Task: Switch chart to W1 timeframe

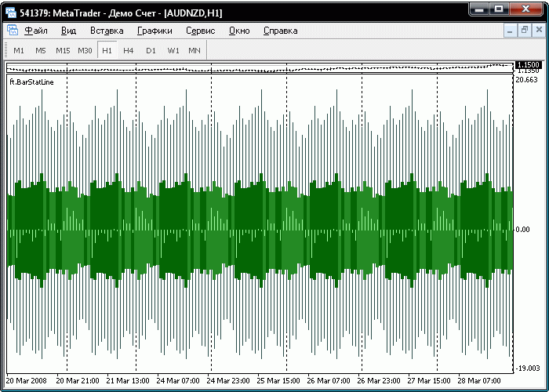Action: pos(173,50)
